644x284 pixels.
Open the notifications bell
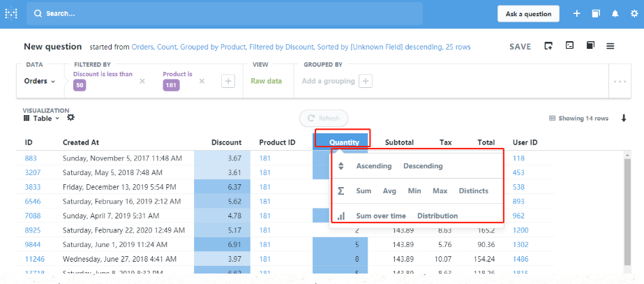615,13
